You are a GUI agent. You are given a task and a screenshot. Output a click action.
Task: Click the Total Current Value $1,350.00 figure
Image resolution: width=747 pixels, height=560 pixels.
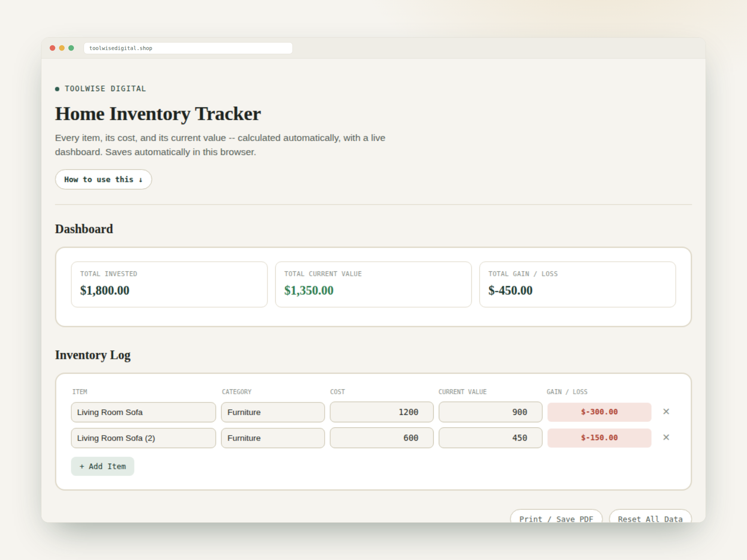coord(309,290)
